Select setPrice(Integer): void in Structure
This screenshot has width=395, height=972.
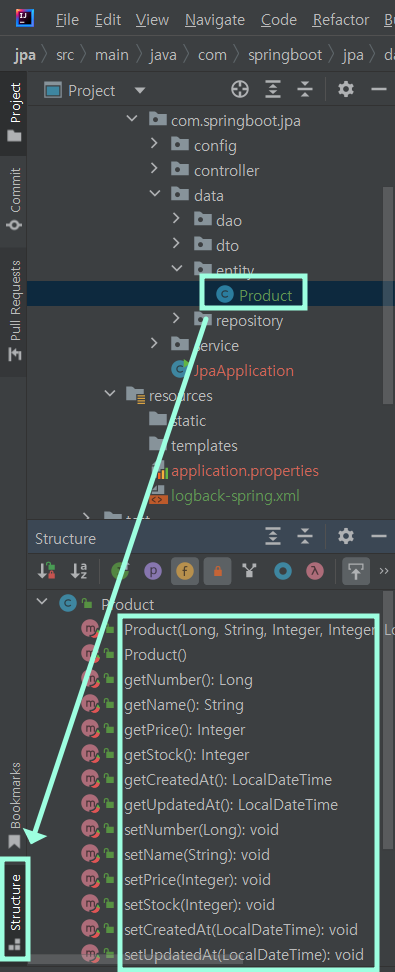[197, 880]
